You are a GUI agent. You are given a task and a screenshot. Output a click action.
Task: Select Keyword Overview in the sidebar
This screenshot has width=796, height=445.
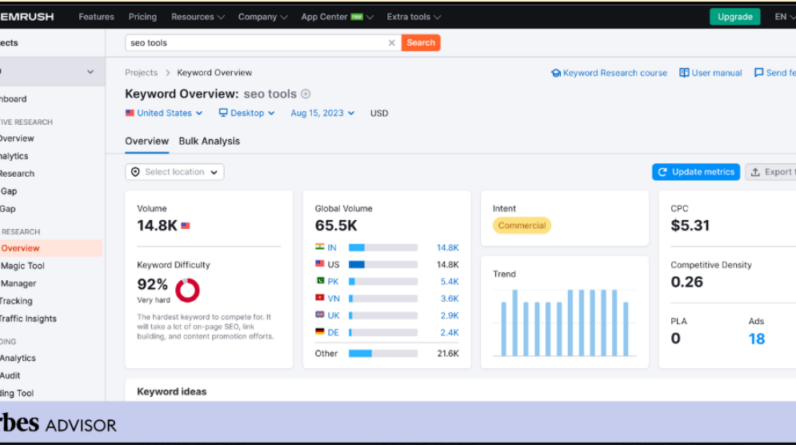pos(51,248)
